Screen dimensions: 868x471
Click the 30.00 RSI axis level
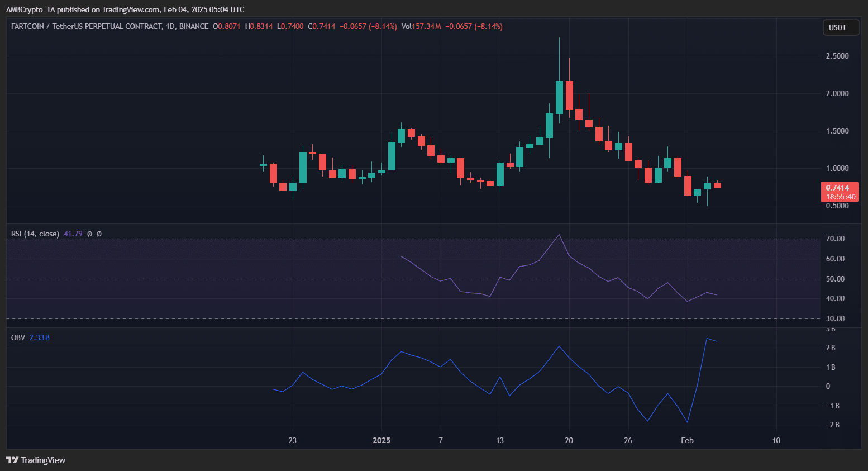tap(835, 318)
